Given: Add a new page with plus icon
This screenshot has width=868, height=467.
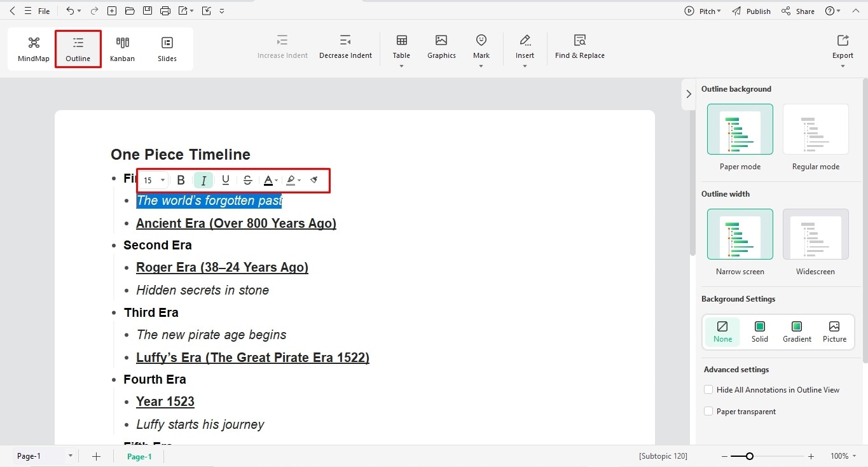Looking at the screenshot, I should [97, 456].
